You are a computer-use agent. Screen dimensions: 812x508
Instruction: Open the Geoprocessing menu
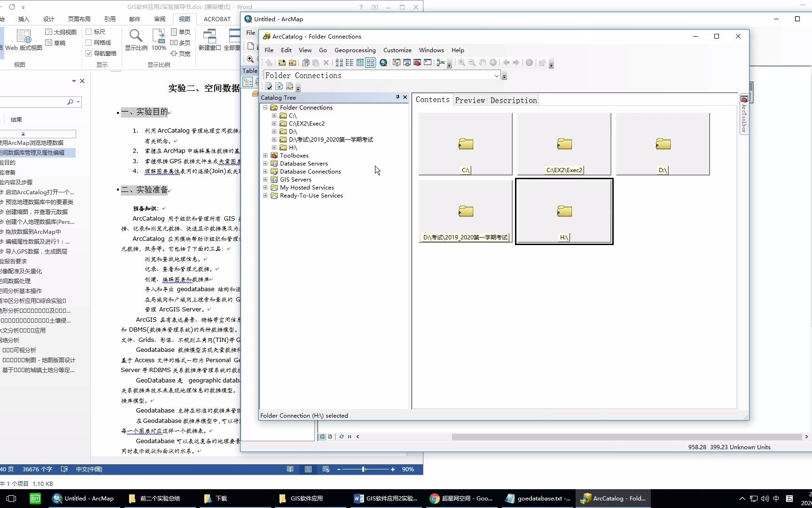[x=355, y=50]
